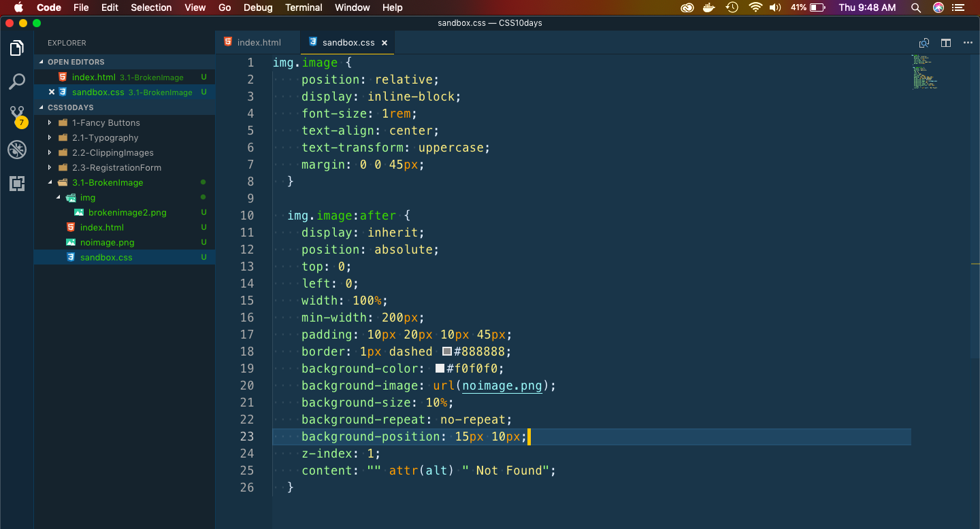Open Siri from menu bar
The height and width of the screenshot is (529, 980).
(x=938, y=7)
